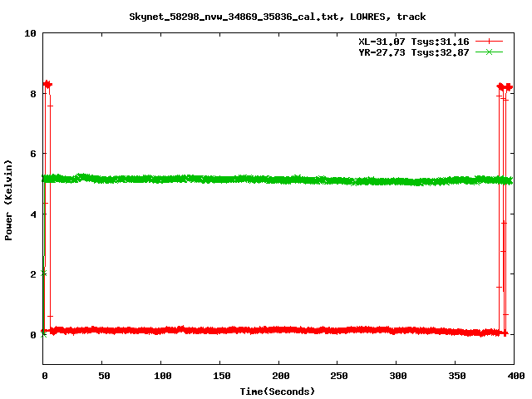Select the legend entry YR-27.73 Tsys:32.87
Image resolution: width=532 pixels, height=399 pixels.
[x=414, y=52]
